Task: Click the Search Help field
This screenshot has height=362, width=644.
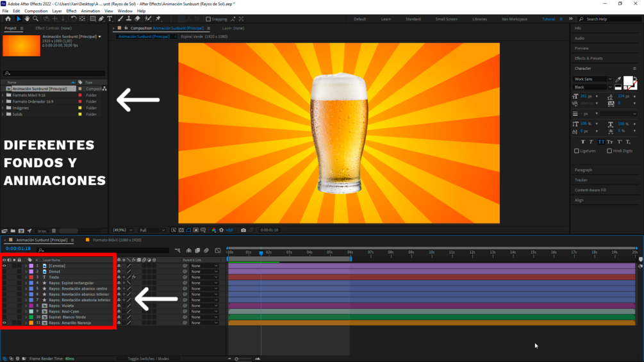Action: [x=610, y=19]
